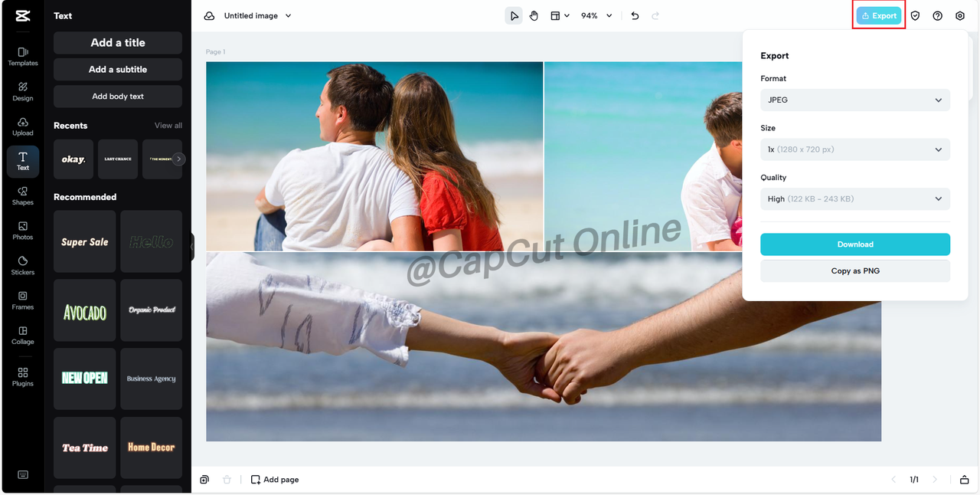Click the layers icon at bottom right

pyautogui.click(x=965, y=480)
